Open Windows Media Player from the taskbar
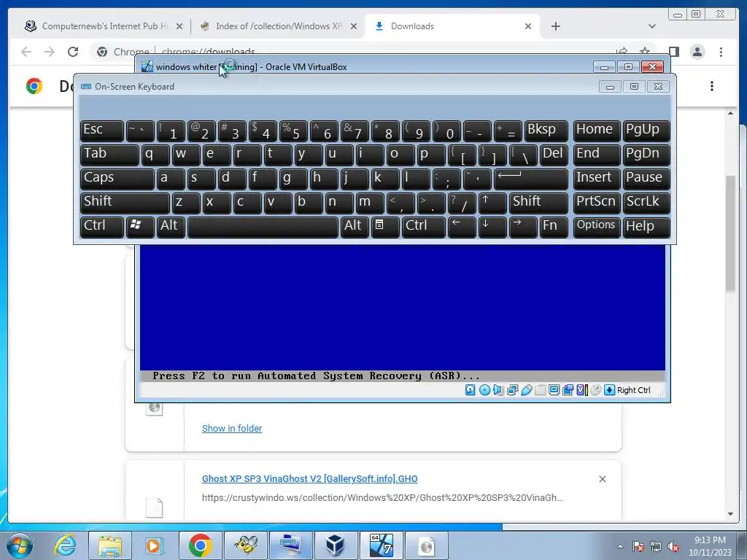Viewport: 747px width, 560px height. click(x=155, y=545)
